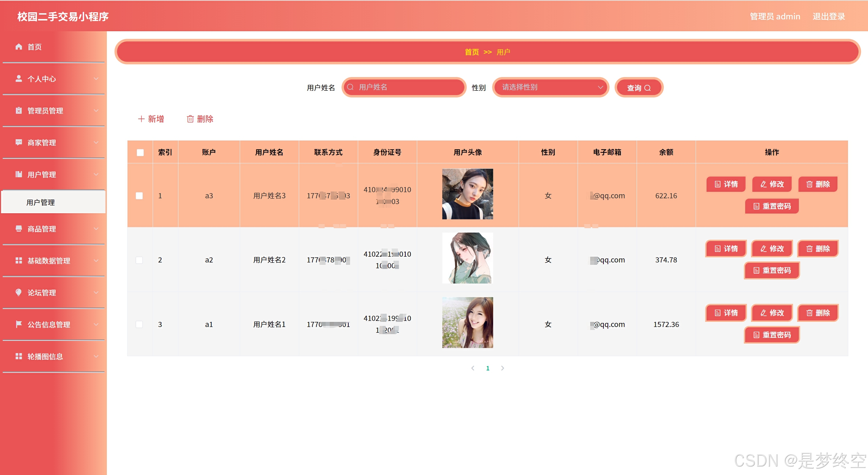Click the trash icon in toolbar 删除
The width and height of the screenshot is (868, 475).
(190, 119)
